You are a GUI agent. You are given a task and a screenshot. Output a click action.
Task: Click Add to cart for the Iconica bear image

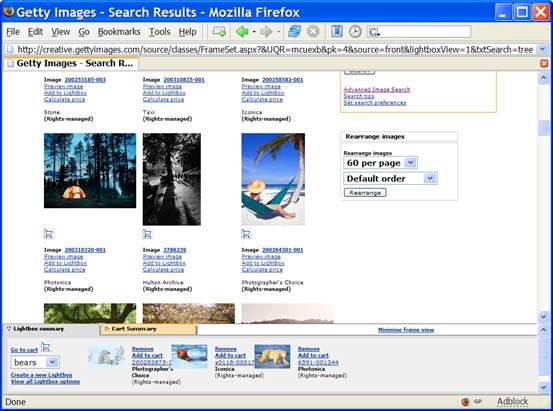230,355
